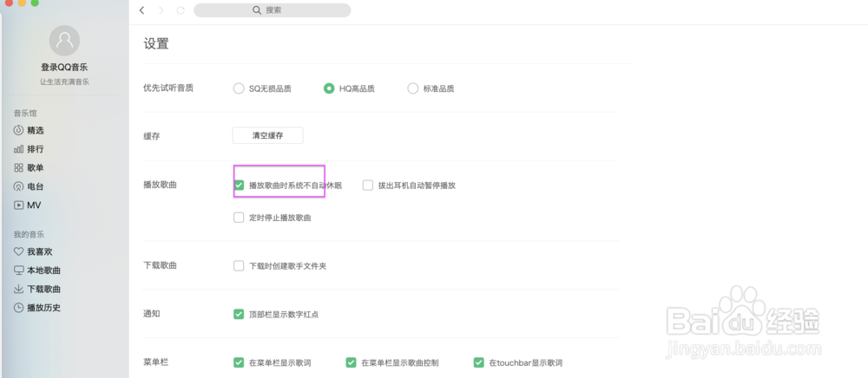The width and height of the screenshot is (868, 378).
Task: Click the 播放历史 clock icon
Action: (x=18, y=308)
